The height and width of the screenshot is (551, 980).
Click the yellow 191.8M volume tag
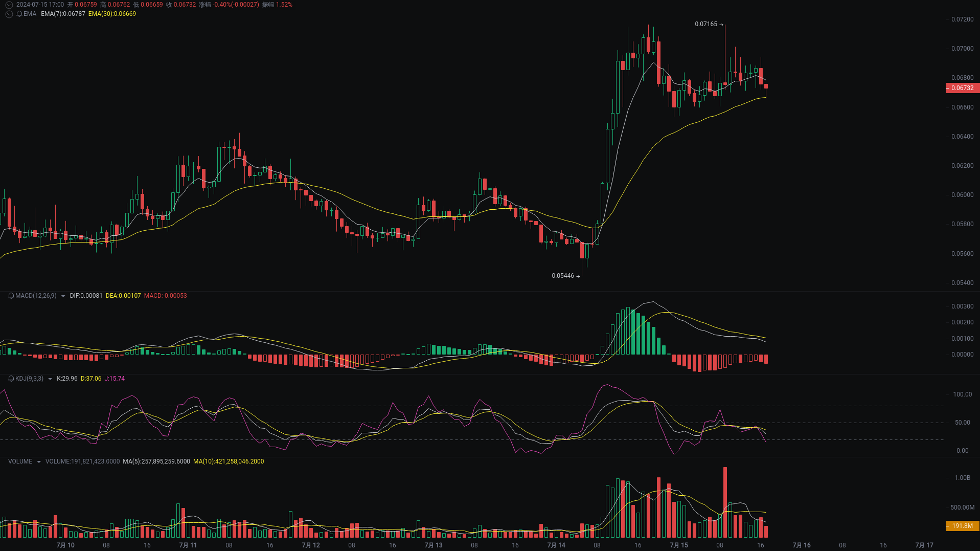point(962,525)
